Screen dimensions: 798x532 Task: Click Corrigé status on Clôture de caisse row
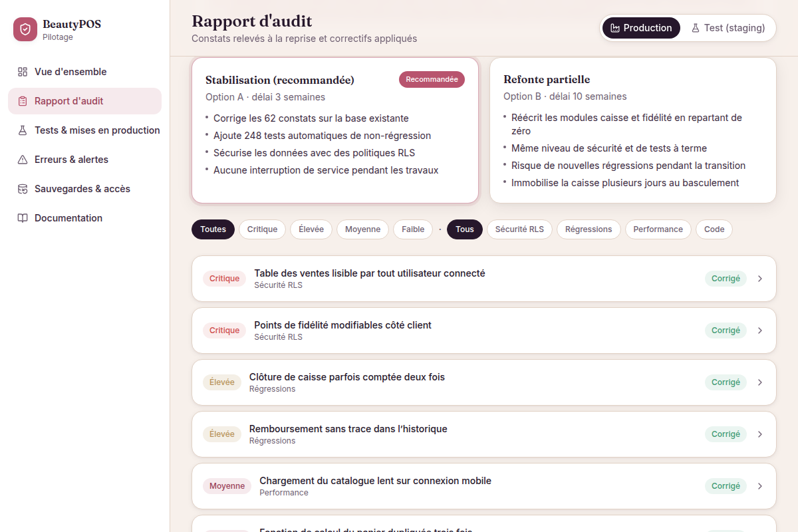pyautogui.click(x=726, y=382)
